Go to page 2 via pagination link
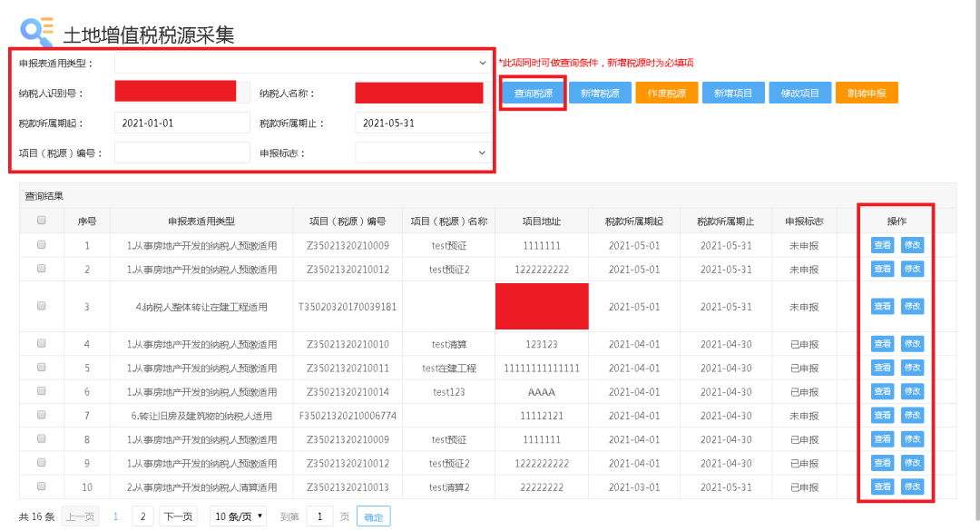This screenshot has height=531, width=980. (x=142, y=516)
